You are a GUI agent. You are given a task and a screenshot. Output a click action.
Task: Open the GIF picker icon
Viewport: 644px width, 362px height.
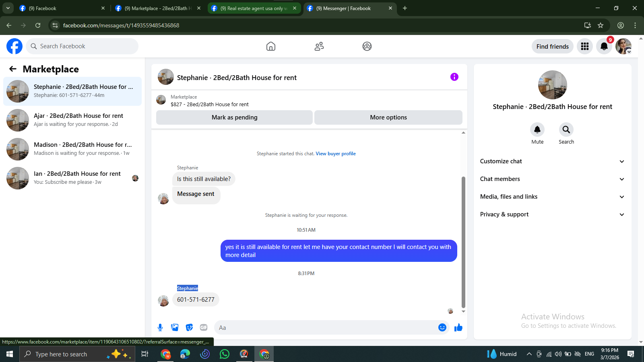pos(204,327)
